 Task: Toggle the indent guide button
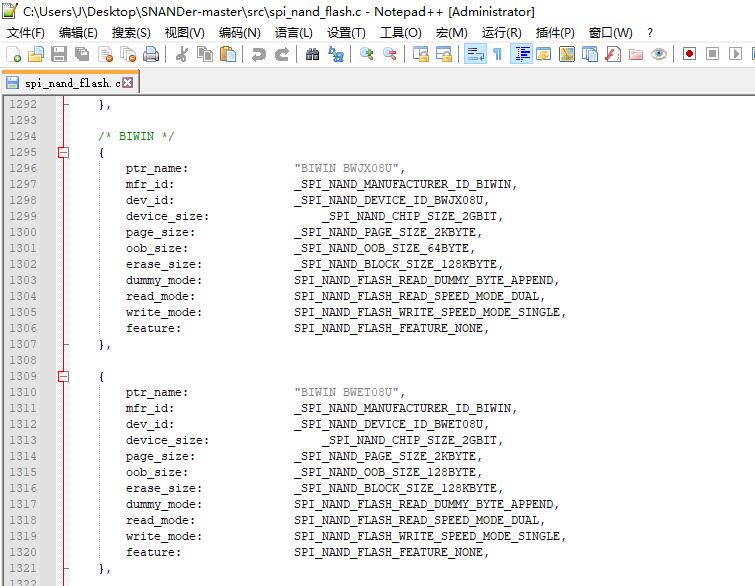pos(521,54)
